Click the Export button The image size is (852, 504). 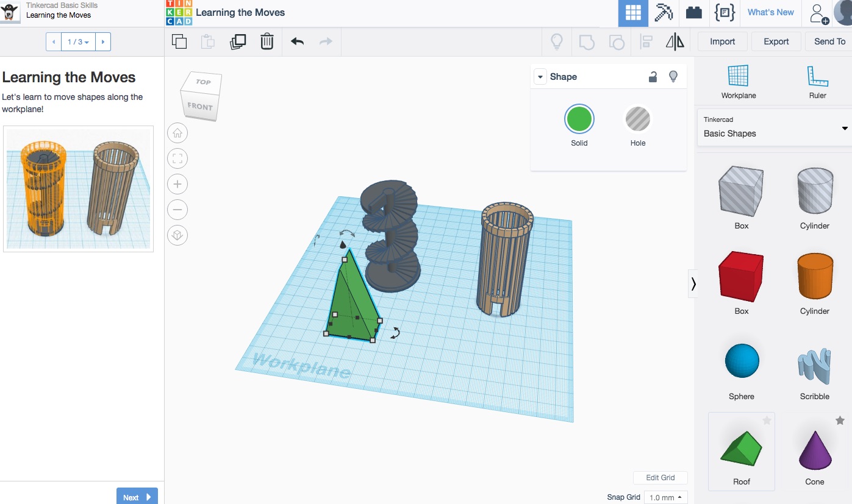click(x=776, y=41)
